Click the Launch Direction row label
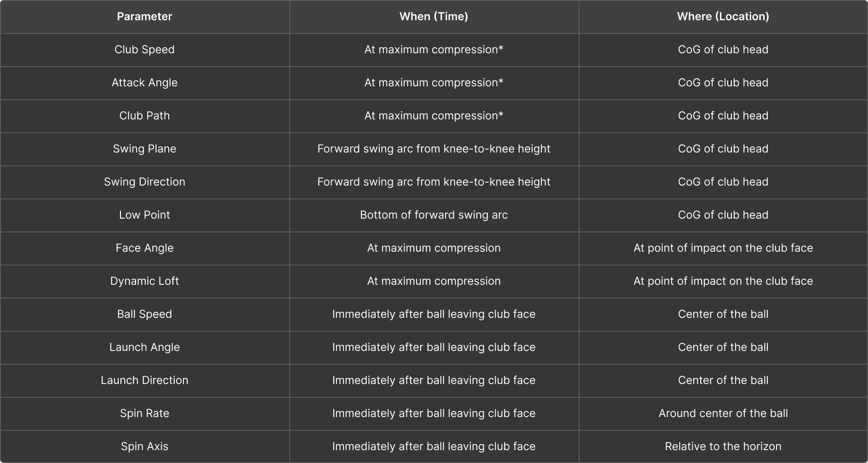This screenshot has width=868, height=463. 144,380
